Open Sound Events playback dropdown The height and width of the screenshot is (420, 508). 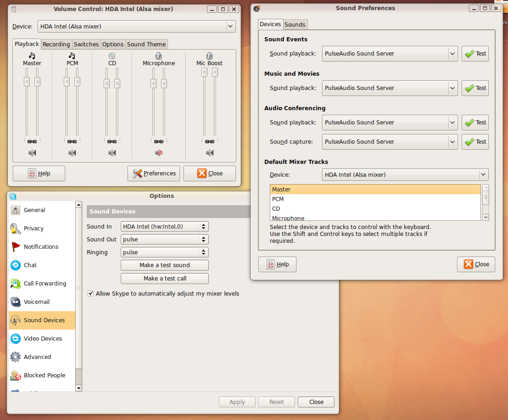(390, 53)
